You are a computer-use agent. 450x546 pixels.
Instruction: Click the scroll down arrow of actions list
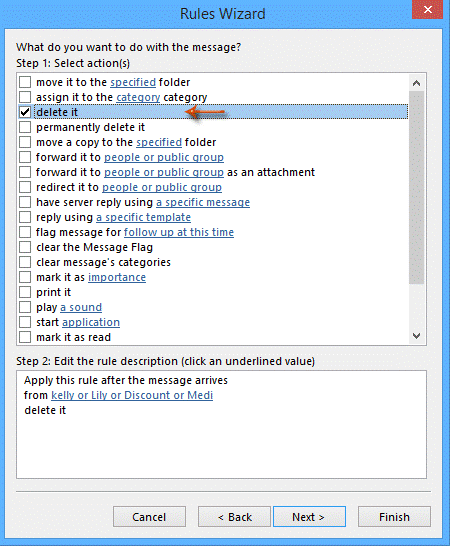click(416, 336)
